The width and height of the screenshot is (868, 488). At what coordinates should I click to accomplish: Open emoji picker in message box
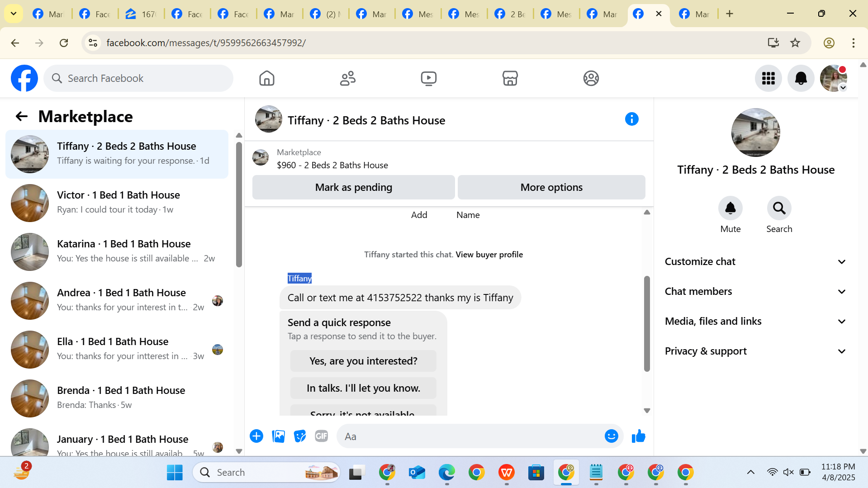(611, 436)
